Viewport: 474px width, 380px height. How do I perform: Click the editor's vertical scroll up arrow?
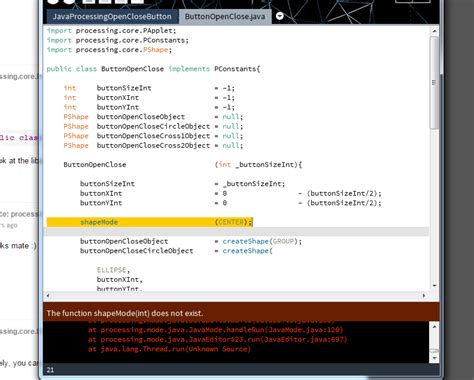[x=434, y=31]
